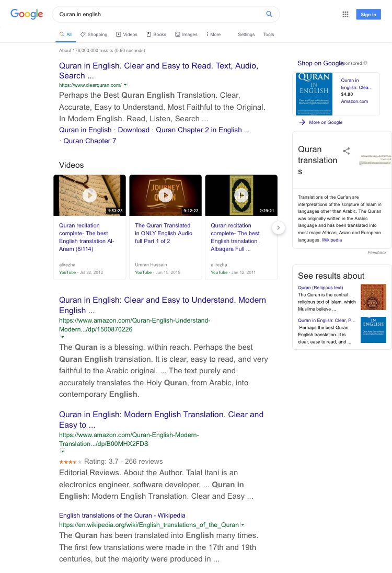Click the YouTube source under Umran Hussain video

143,272
